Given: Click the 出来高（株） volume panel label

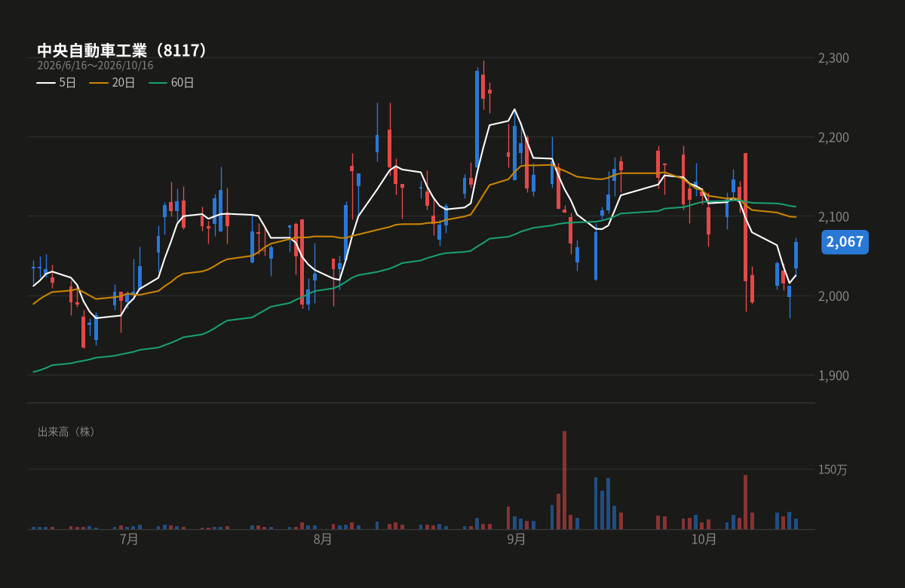Looking at the screenshot, I should coord(66,432).
